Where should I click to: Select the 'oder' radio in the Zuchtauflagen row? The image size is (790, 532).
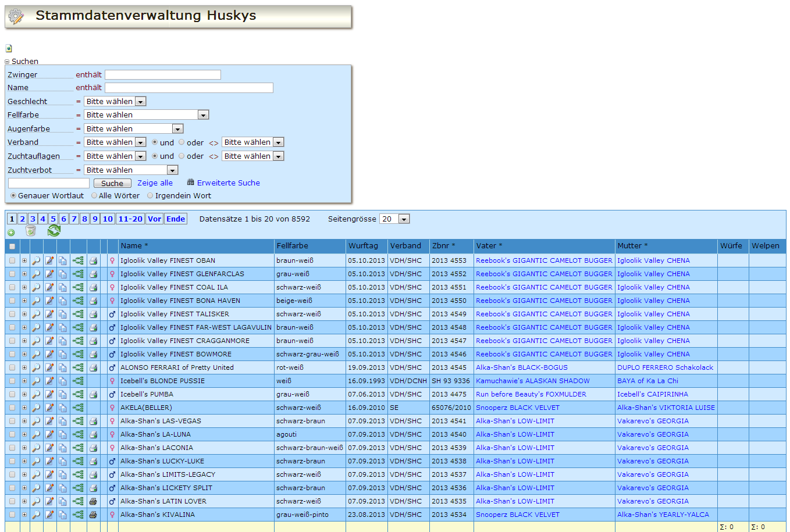tap(182, 156)
